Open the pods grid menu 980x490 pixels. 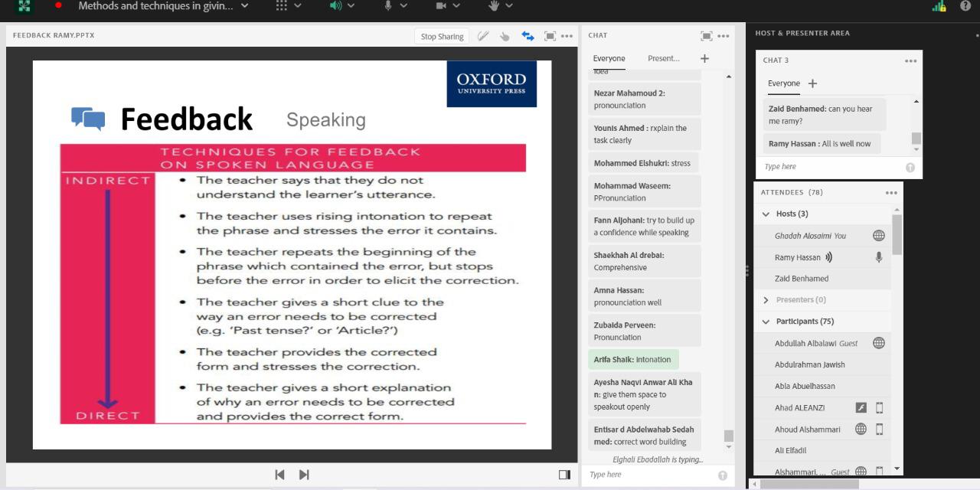(289, 6)
